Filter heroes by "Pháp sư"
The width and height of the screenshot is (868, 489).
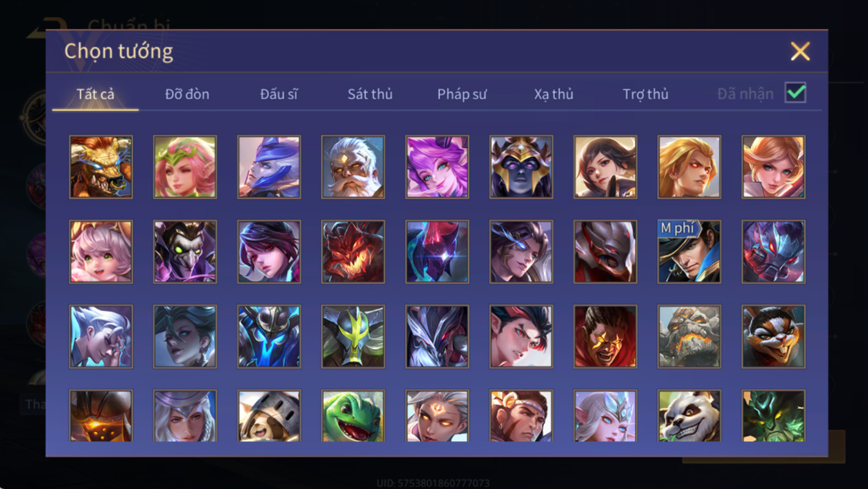click(x=462, y=94)
